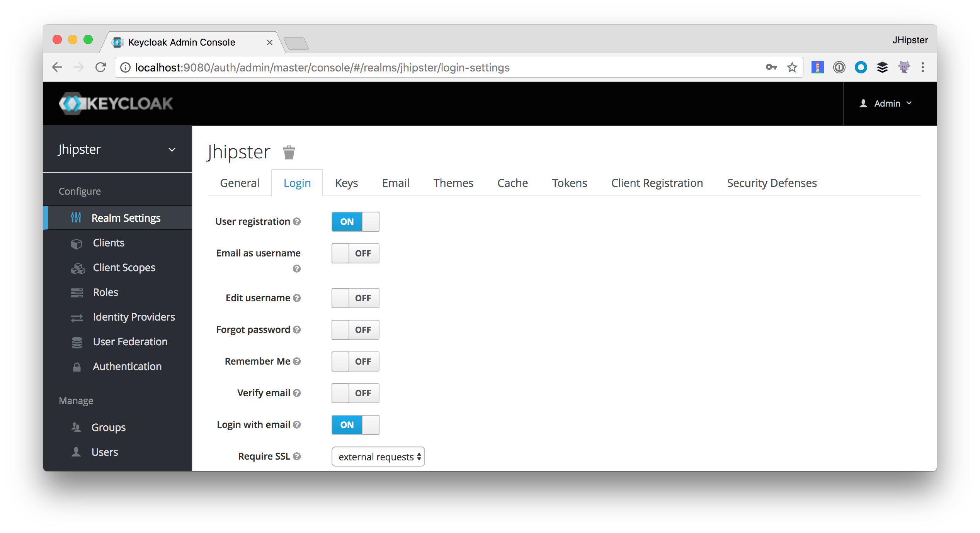Click the Client Scopes sidebar icon

[77, 267]
